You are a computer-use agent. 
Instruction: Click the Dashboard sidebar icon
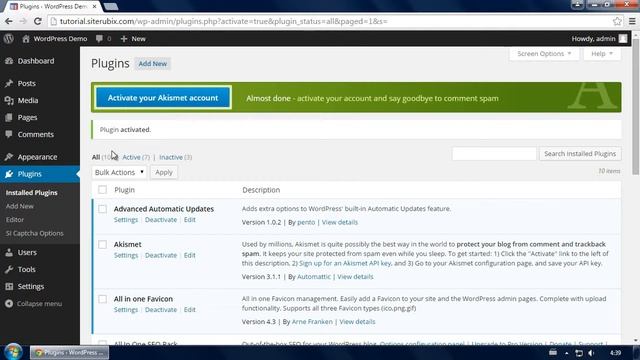9,61
